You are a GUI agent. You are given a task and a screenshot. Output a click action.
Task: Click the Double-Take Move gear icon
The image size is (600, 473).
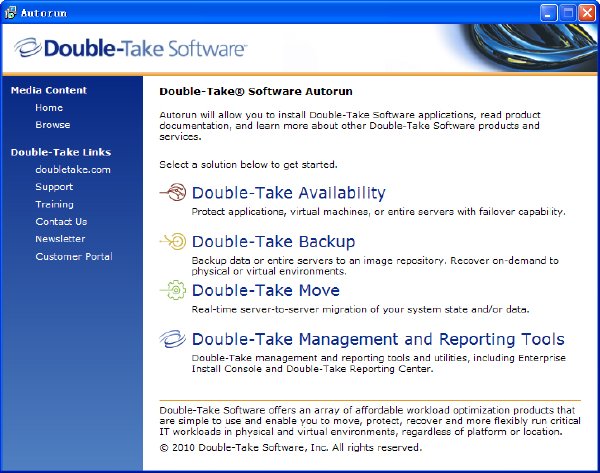pyautogui.click(x=173, y=290)
